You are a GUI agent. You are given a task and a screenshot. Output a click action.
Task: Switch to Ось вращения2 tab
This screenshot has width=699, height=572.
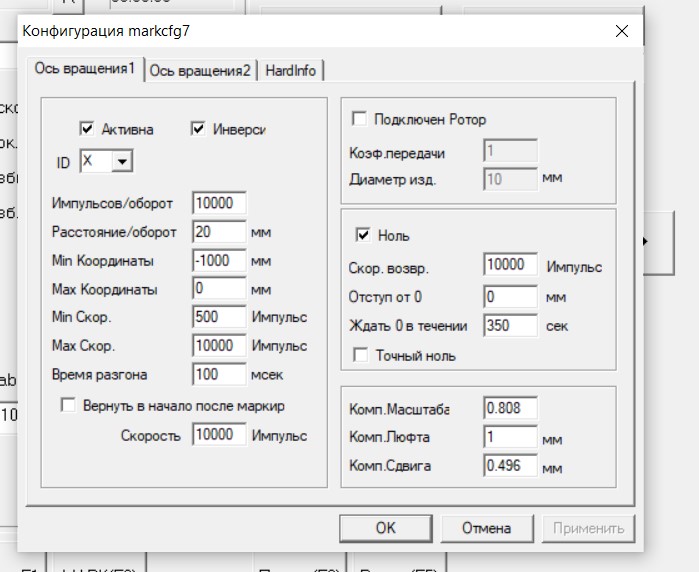(200, 70)
